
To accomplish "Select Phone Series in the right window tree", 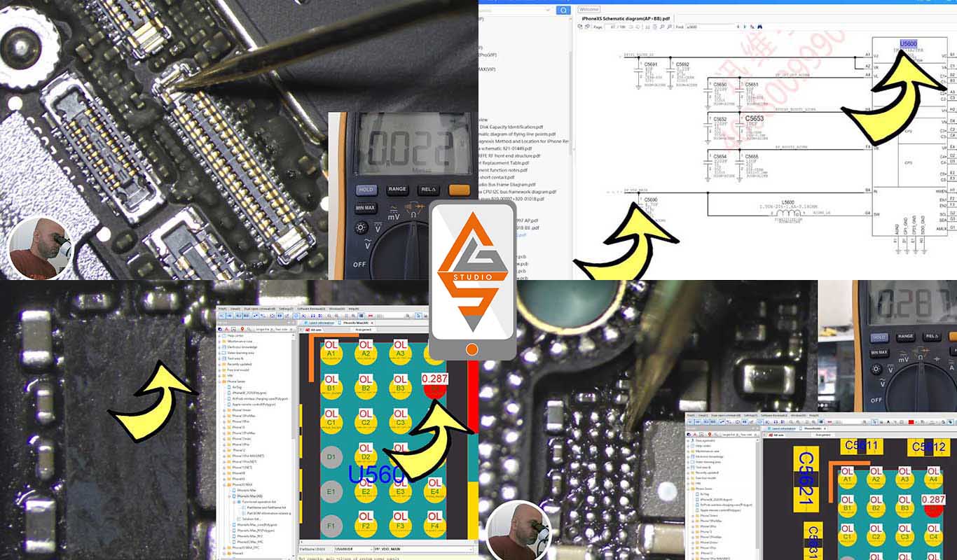I will click(704, 489).
